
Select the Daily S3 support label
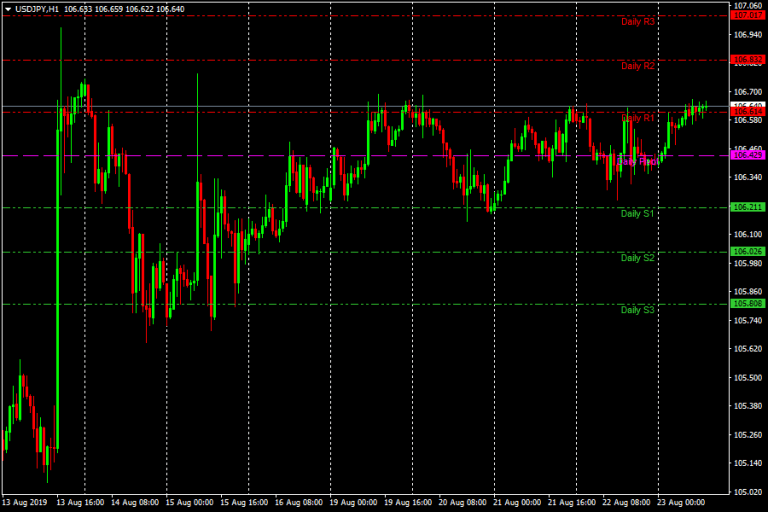(x=637, y=310)
